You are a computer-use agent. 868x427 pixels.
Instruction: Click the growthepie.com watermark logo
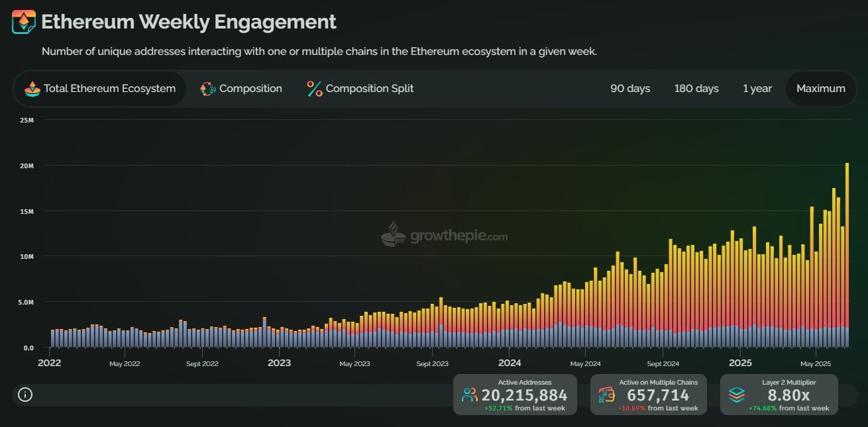coord(393,234)
